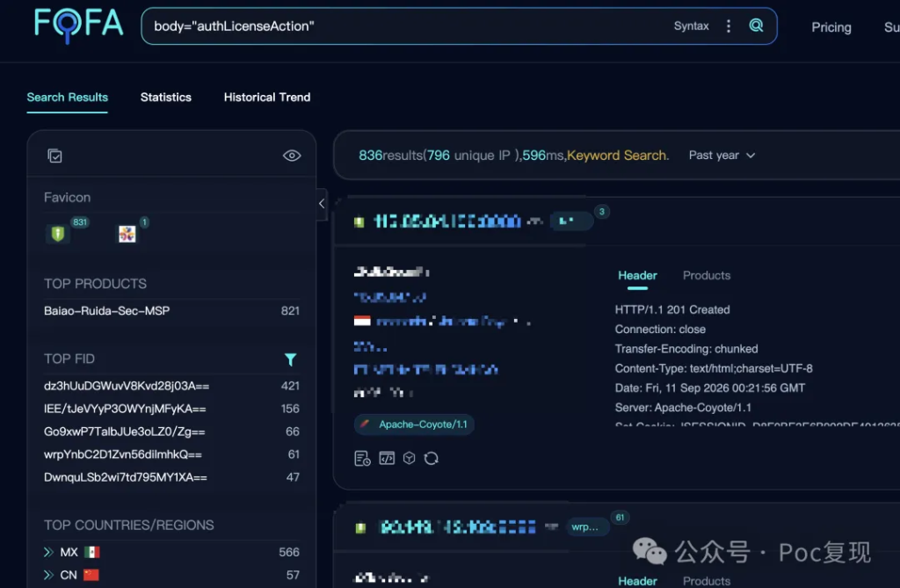The image size is (900, 588).
Task: Click the first result's small link icon after host
Action: (x=534, y=221)
